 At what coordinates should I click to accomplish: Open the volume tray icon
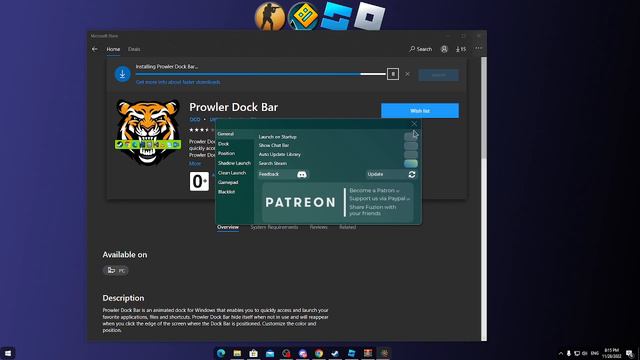584,353
